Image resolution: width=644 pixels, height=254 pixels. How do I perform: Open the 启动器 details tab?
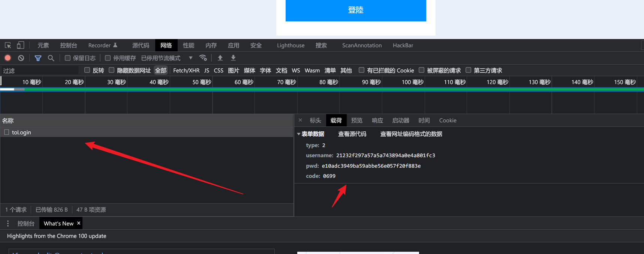coord(401,120)
